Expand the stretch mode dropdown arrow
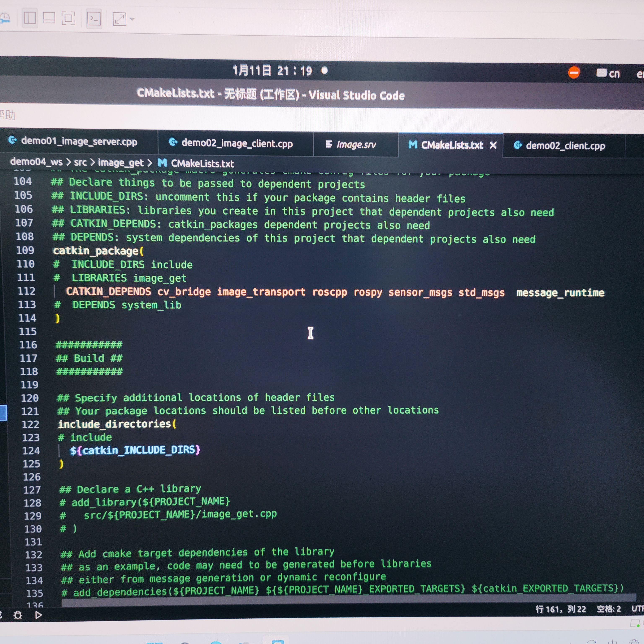 click(x=132, y=19)
